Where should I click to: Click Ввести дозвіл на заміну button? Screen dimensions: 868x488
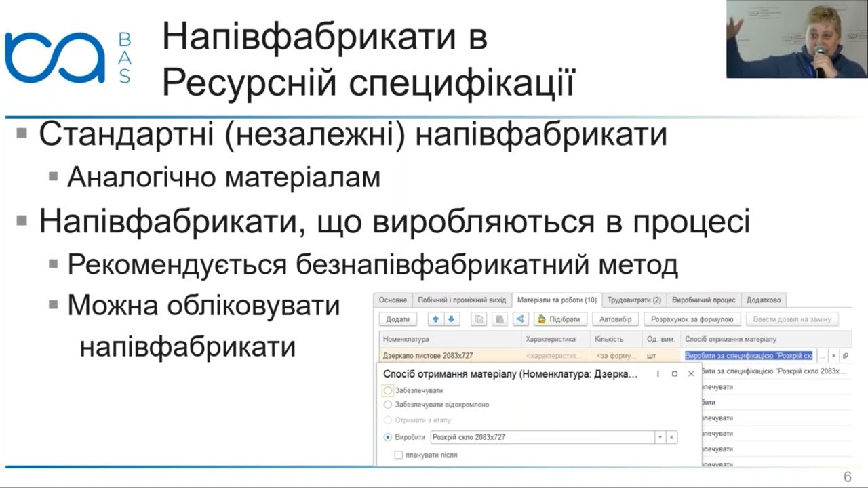792,319
